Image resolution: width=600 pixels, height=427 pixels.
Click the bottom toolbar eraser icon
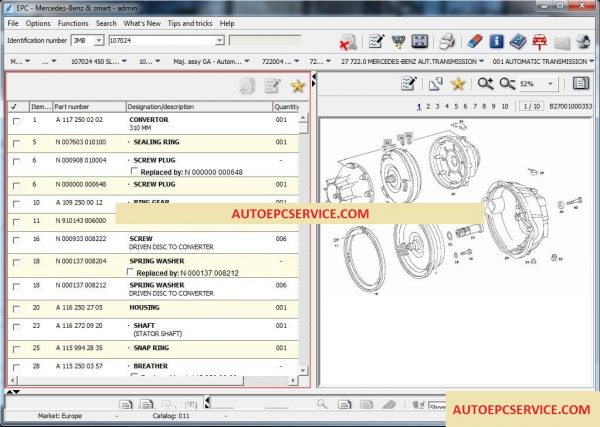(389, 404)
